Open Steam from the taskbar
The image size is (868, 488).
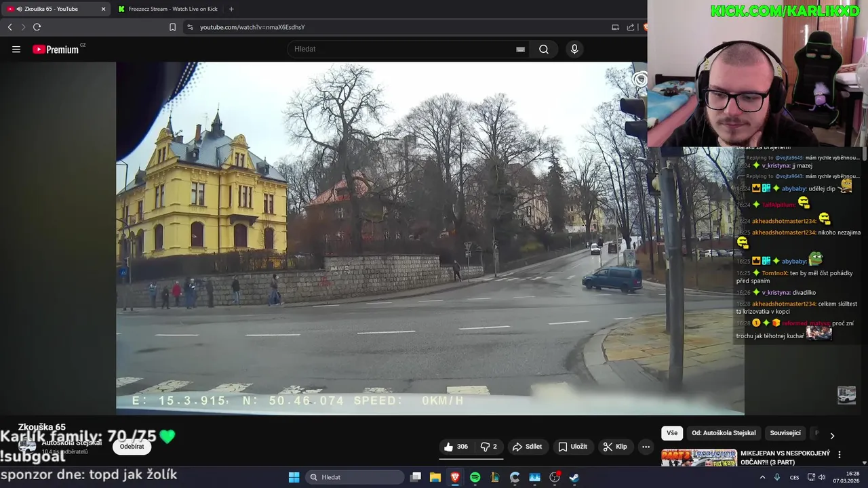[574, 477]
